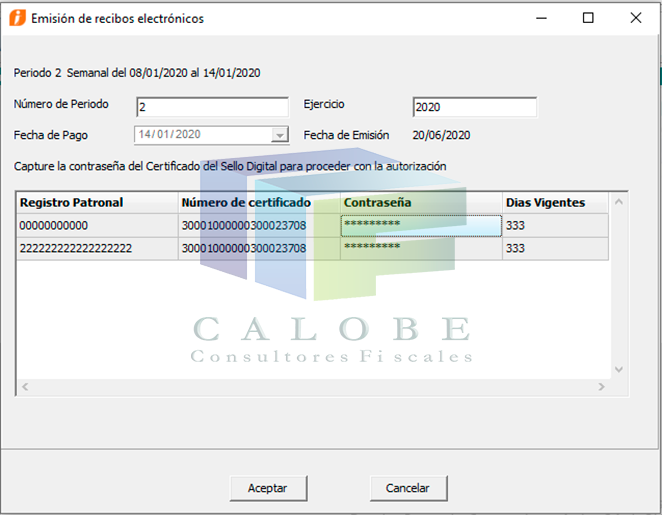Viewport: 662px width, 515px height.
Task: Click the table's scroll down arrow
Action: click(619, 370)
